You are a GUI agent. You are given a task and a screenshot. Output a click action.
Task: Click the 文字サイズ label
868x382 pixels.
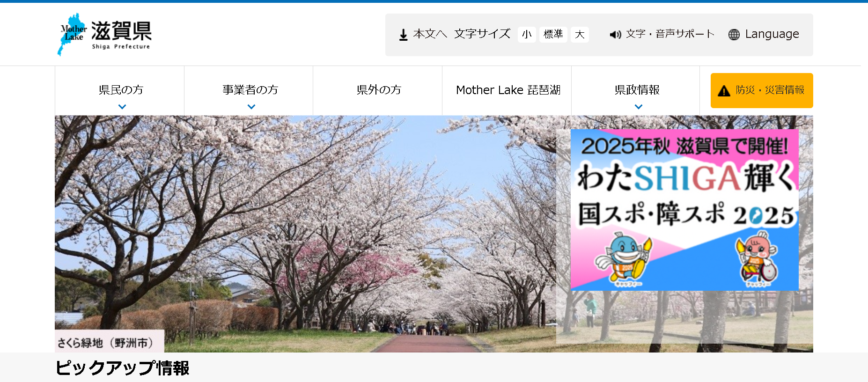click(x=482, y=34)
